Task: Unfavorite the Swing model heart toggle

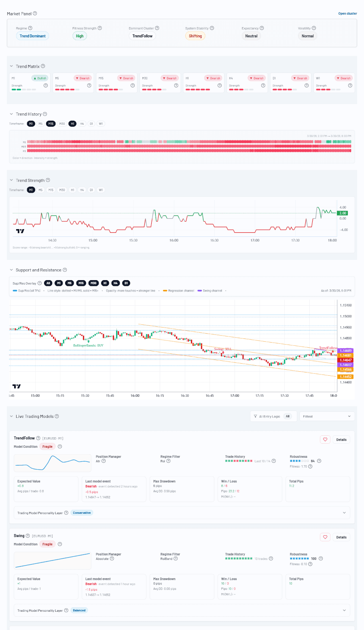Action: [x=325, y=537]
